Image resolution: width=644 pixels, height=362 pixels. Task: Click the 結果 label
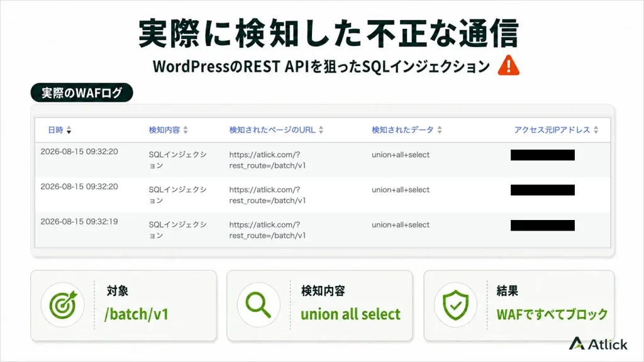(x=508, y=290)
